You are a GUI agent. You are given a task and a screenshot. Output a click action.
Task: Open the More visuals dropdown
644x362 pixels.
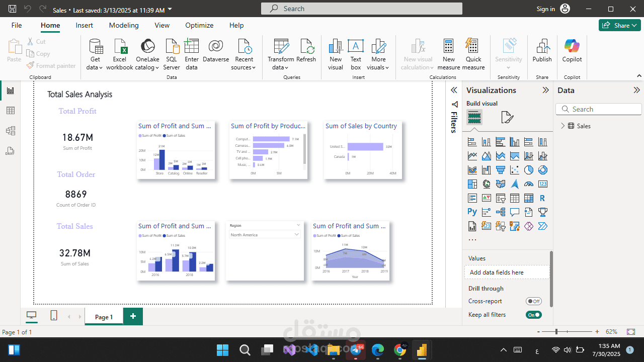[378, 63]
